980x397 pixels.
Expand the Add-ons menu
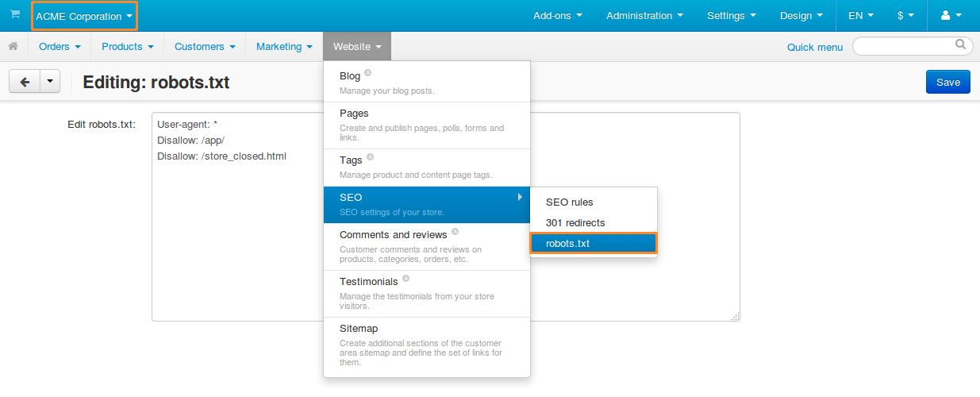[558, 16]
